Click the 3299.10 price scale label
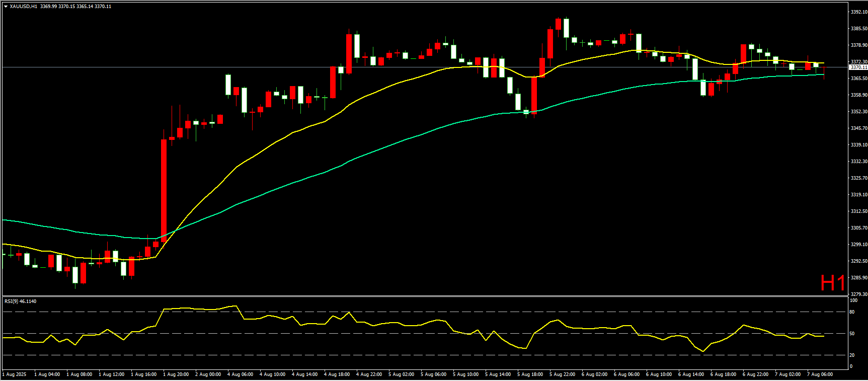Viewport: 868px width, 381px height. tap(859, 245)
